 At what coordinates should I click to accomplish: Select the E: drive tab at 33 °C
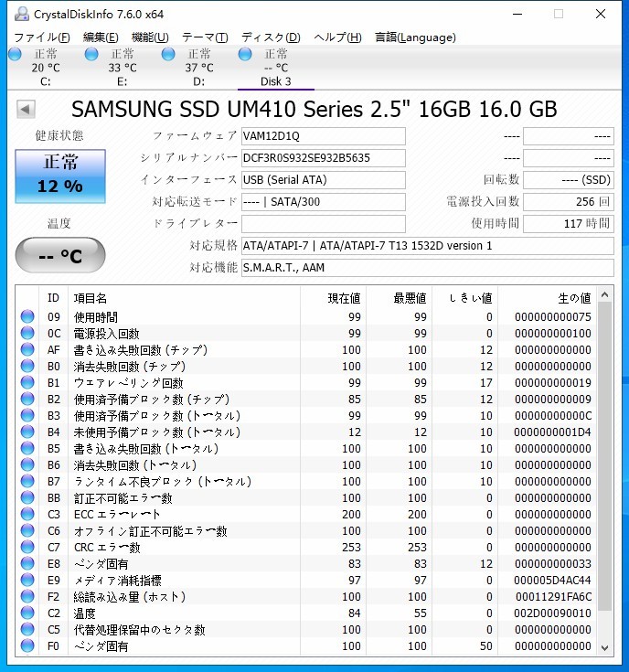pos(123,68)
